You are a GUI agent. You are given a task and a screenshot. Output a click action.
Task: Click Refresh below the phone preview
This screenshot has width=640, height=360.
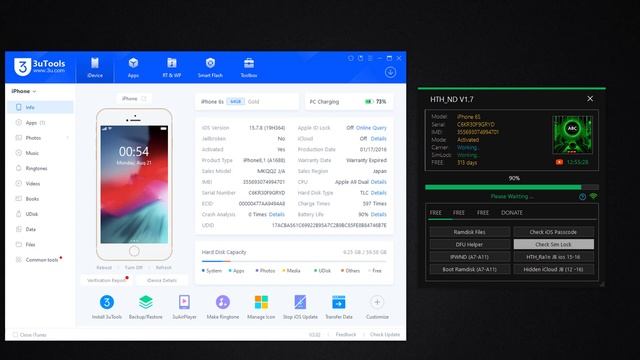(163, 268)
